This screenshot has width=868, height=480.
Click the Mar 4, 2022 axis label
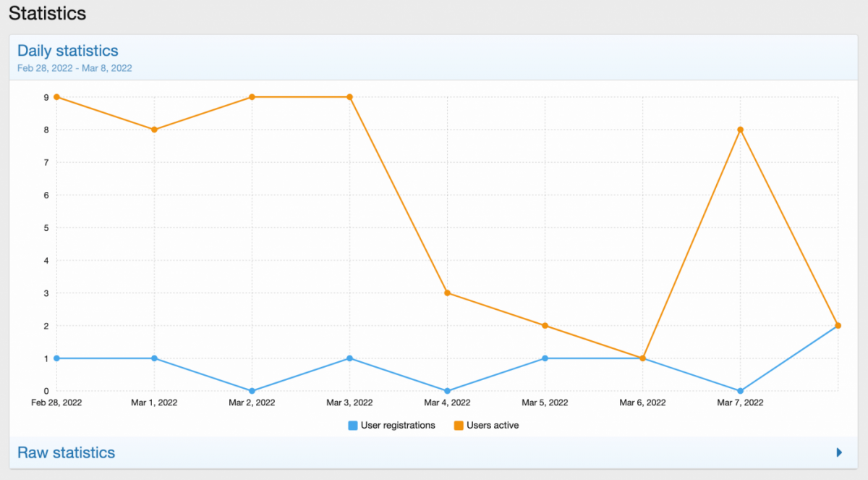[447, 403]
